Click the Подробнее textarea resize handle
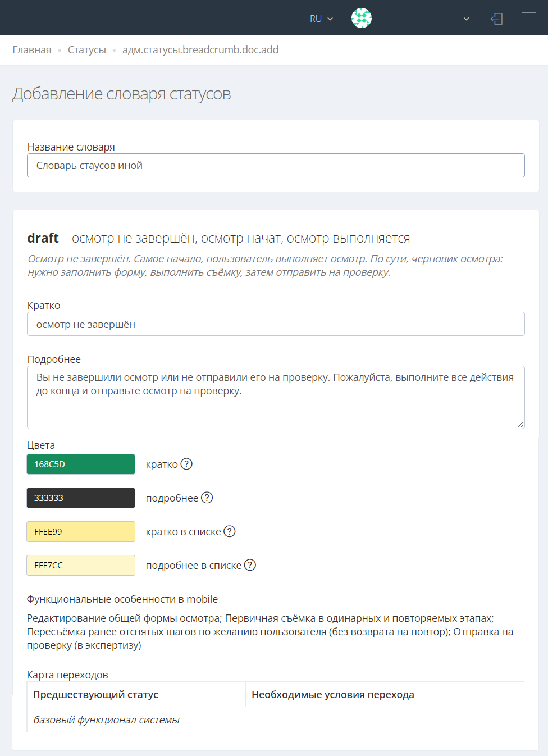Image resolution: width=548 pixels, height=756 pixels. pyautogui.click(x=521, y=425)
